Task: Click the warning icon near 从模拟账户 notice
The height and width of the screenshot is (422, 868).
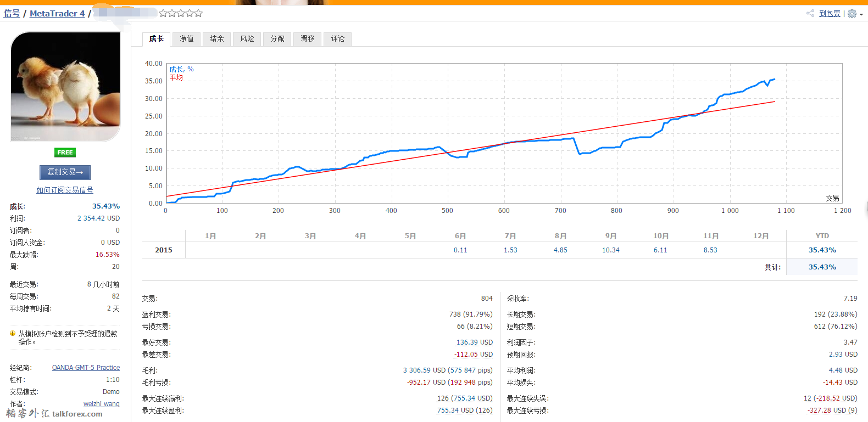Action: click(13, 334)
